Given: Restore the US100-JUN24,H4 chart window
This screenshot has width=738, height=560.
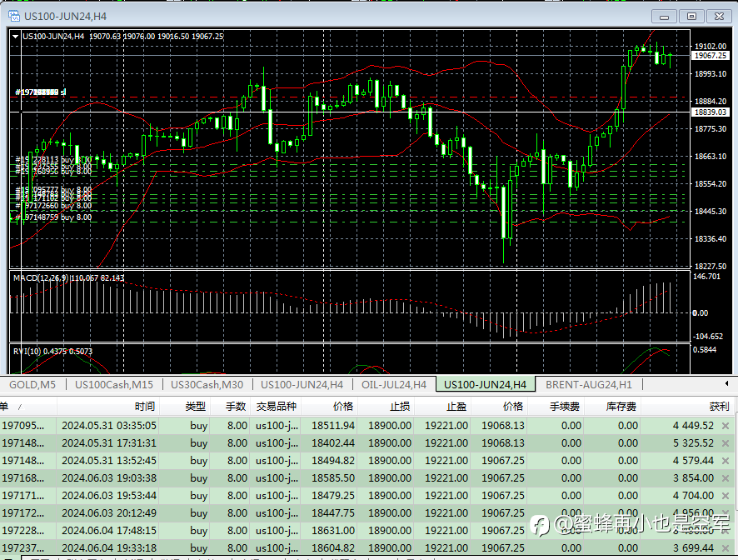Looking at the screenshot, I should (690, 16).
